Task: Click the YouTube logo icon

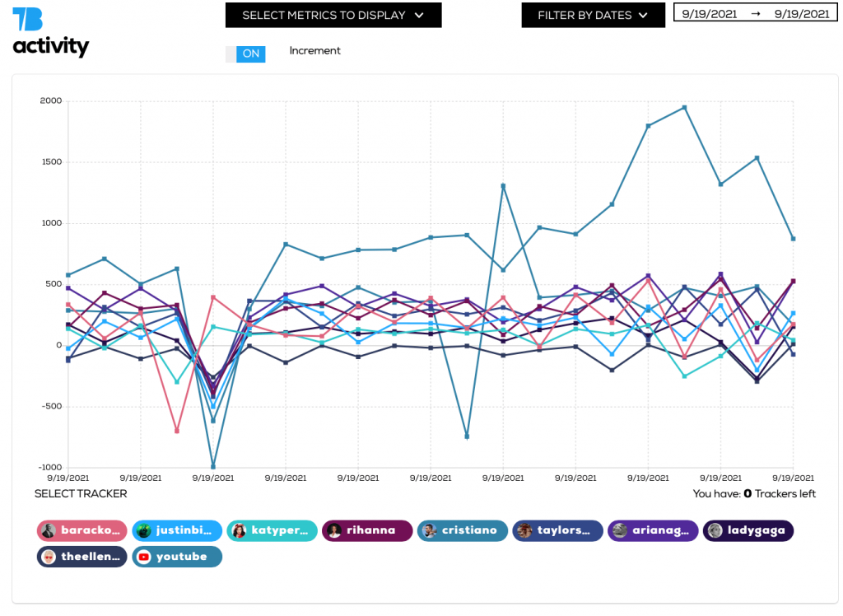Action: click(x=143, y=557)
